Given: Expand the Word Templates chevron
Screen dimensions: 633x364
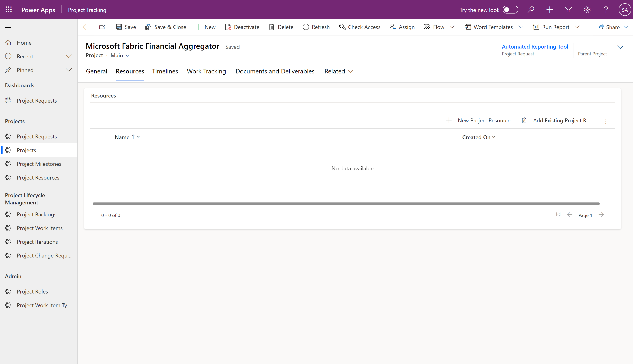Looking at the screenshot, I should point(521,27).
